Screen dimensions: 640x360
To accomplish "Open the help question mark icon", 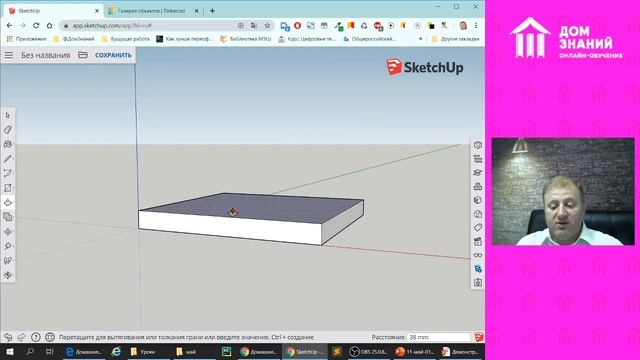I will tap(36, 337).
